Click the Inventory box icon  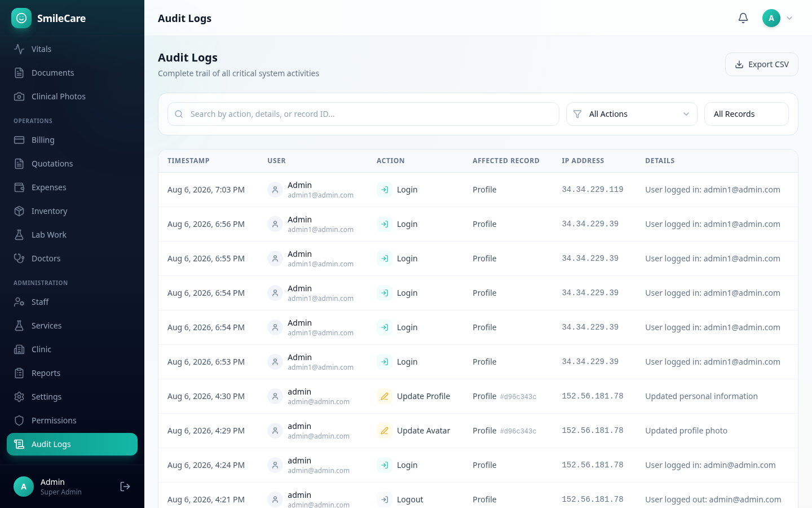click(x=19, y=211)
